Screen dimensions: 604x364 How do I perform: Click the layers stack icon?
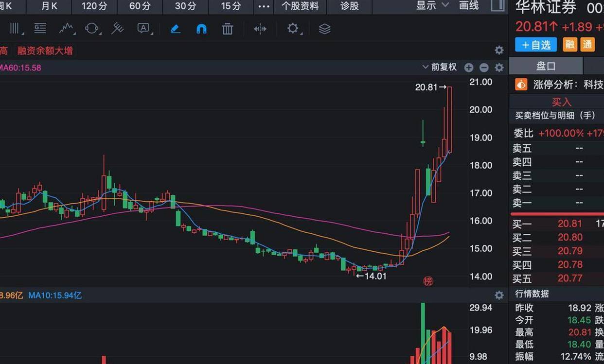(x=324, y=29)
